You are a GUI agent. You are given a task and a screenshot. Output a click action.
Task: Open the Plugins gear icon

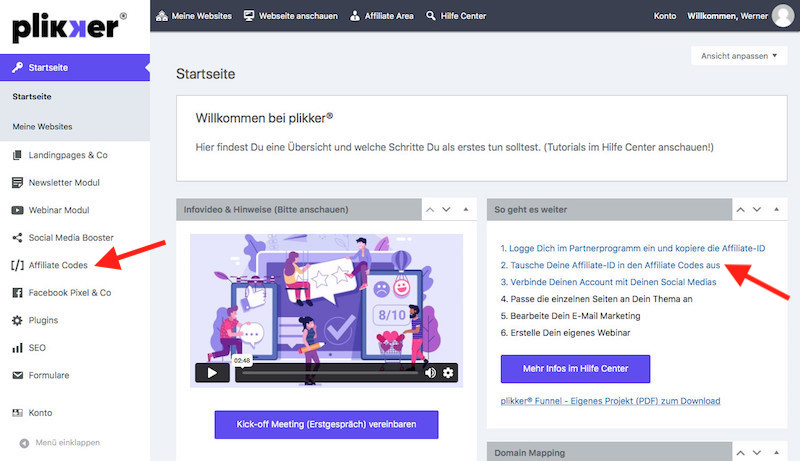tap(18, 320)
